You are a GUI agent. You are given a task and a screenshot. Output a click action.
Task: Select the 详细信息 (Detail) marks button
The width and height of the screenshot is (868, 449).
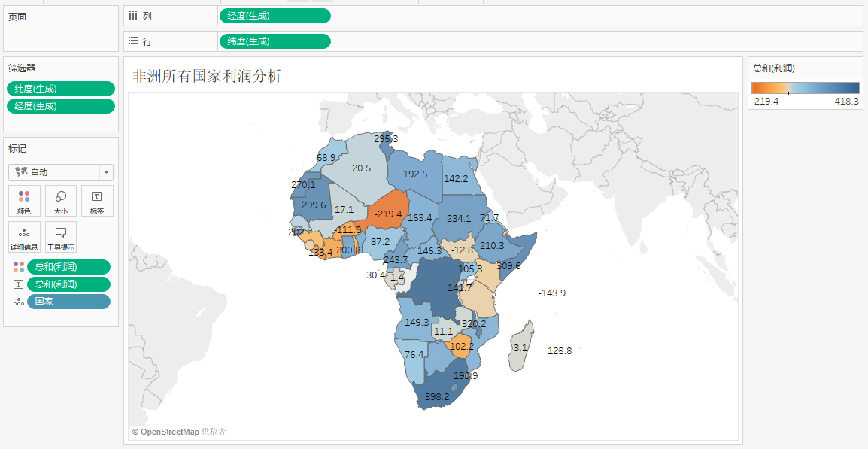click(x=25, y=236)
